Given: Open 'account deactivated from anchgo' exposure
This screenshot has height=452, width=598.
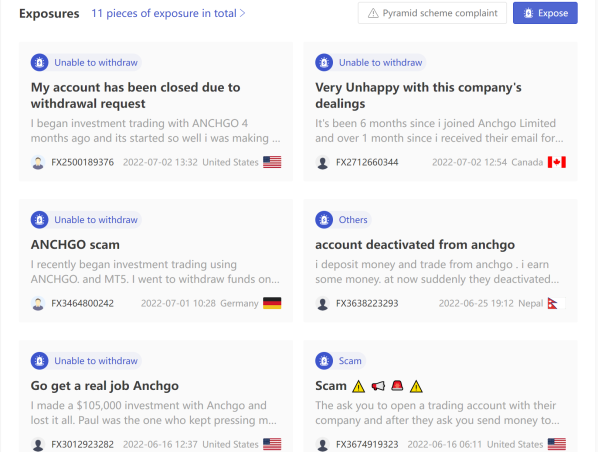Looking at the screenshot, I should click(x=415, y=244).
